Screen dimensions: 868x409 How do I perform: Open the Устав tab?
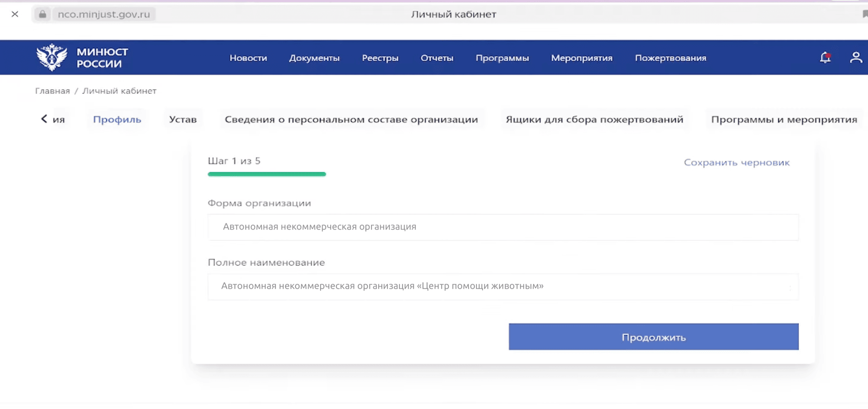[183, 119]
